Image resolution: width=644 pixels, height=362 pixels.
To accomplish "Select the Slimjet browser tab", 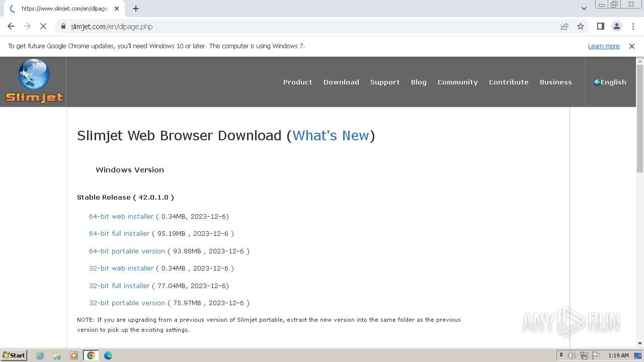I will tap(64, 9).
